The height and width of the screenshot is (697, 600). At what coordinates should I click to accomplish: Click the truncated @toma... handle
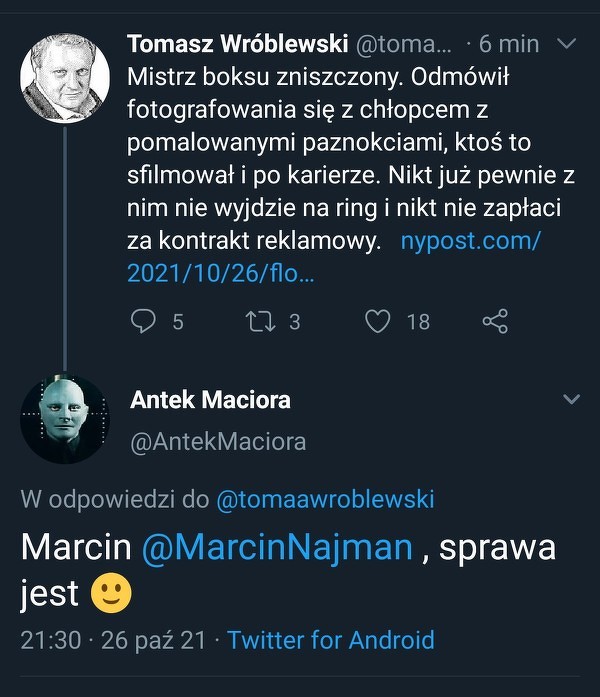pos(404,44)
